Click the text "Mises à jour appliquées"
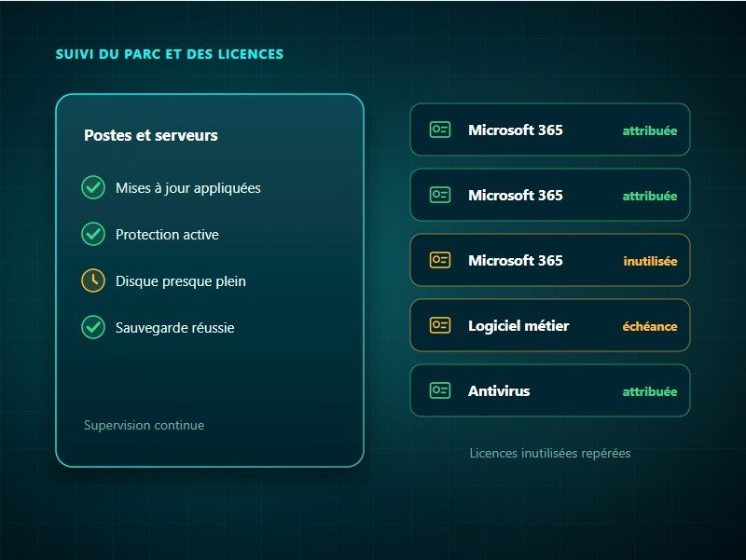Screen dimensions: 746x560 point(188,188)
